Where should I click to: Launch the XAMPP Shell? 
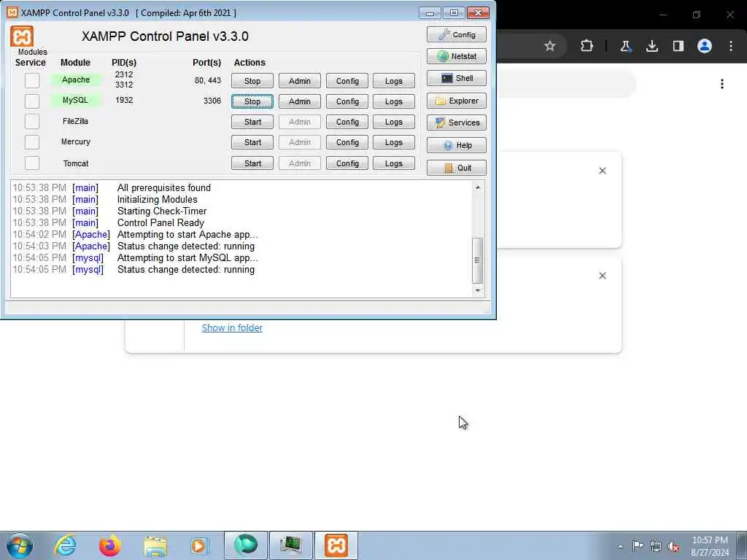coord(457,78)
